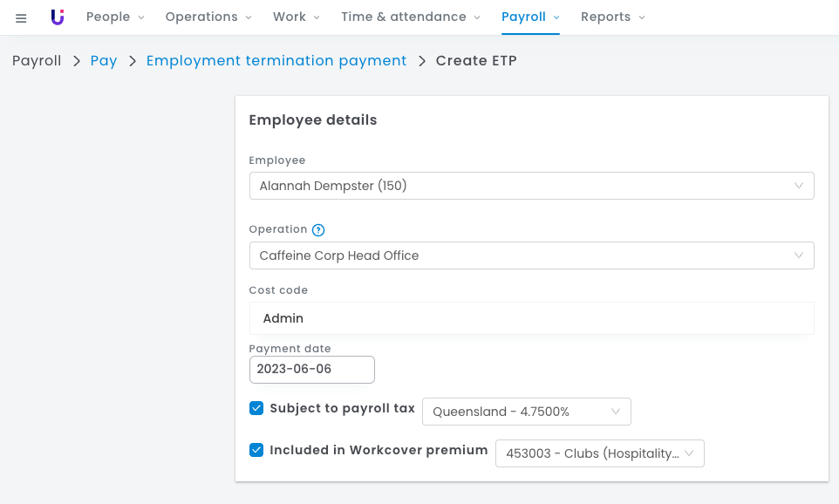Go to the Pay breadcrumb link
This screenshot has width=839, height=504.
click(104, 61)
